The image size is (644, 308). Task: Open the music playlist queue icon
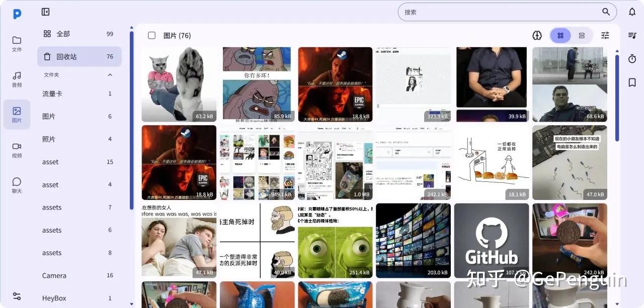632,35
